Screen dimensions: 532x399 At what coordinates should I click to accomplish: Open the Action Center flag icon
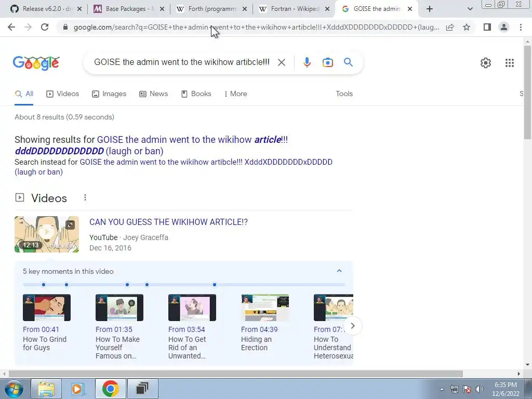467,389
